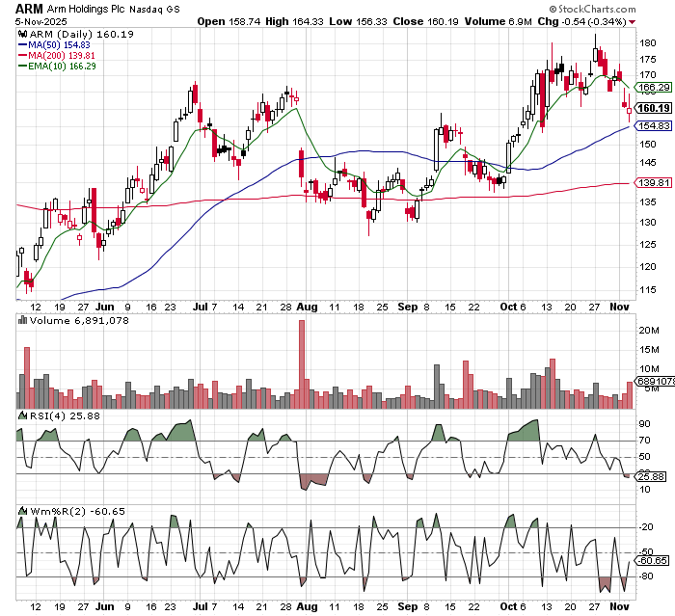Viewport: 675px width, 616px height.
Task: Click the 90 RSI axis label
Action: (x=645, y=424)
